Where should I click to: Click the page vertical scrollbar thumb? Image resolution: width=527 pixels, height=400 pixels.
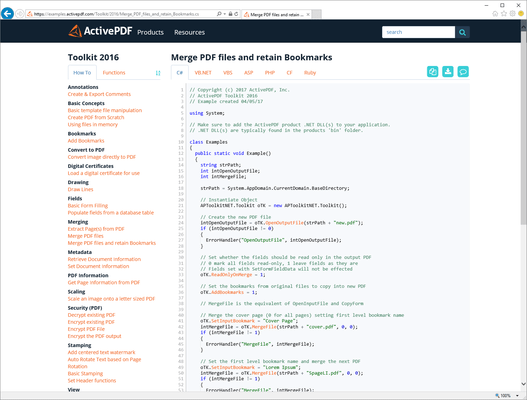(523, 128)
